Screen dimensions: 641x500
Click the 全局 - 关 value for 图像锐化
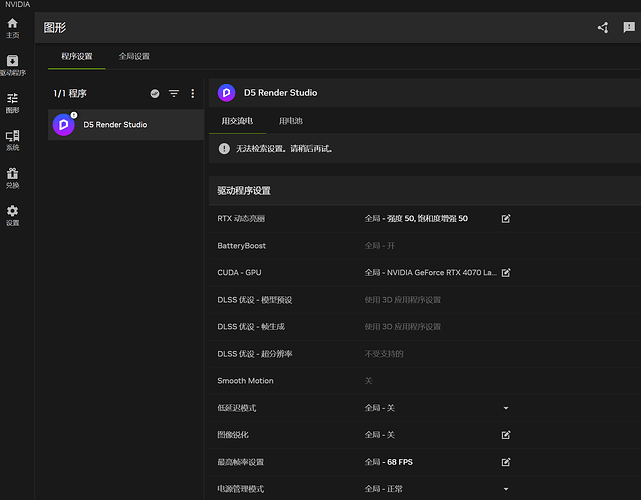[x=380, y=435]
